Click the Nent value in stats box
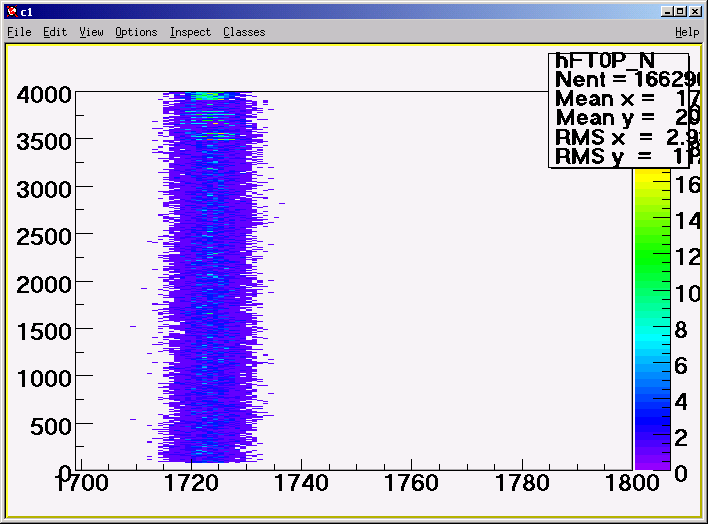 coord(666,80)
